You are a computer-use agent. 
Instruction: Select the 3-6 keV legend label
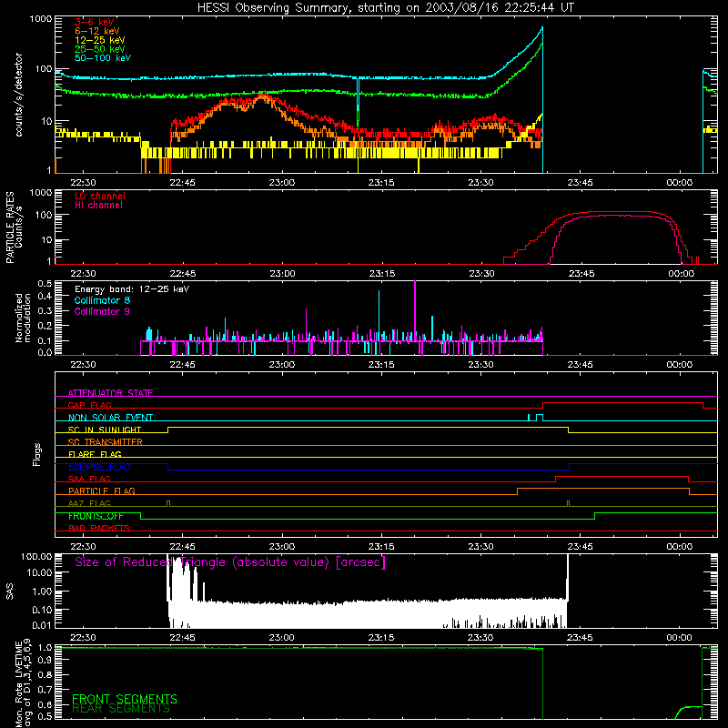tap(95, 22)
